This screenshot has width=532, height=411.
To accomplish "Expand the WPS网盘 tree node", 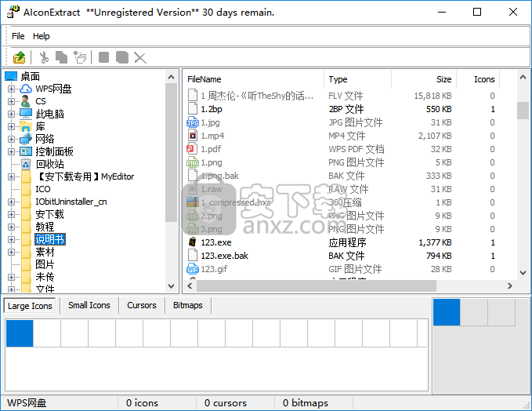I will [12, 89].
